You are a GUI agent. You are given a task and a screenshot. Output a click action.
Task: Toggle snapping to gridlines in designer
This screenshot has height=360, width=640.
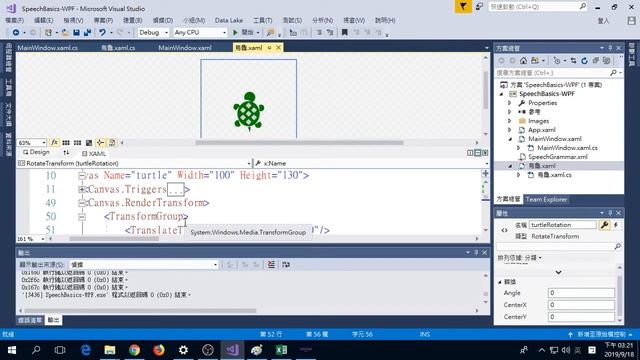pyautogui.click(x=77, y=142)
